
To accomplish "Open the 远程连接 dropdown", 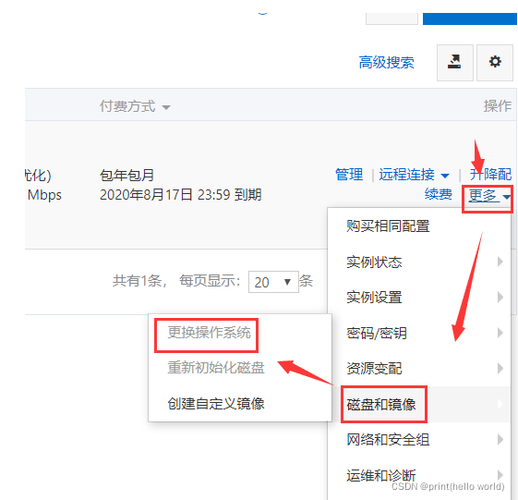I will pos(414,174).
